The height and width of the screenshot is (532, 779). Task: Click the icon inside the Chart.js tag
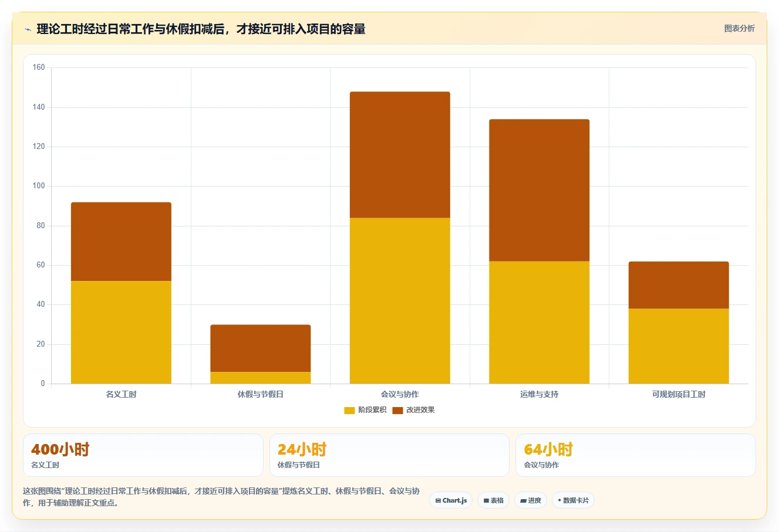pyautogui.click(x=438, y=501)
